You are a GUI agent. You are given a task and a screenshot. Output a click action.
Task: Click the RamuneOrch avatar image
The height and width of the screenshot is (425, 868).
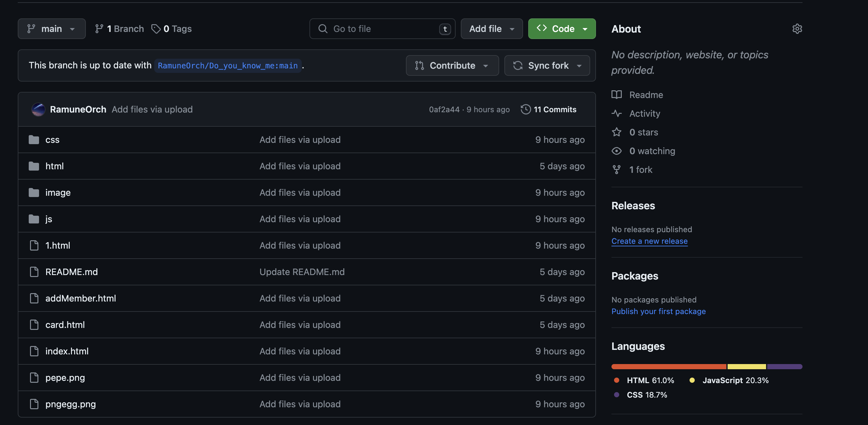(x=38, y=109)
